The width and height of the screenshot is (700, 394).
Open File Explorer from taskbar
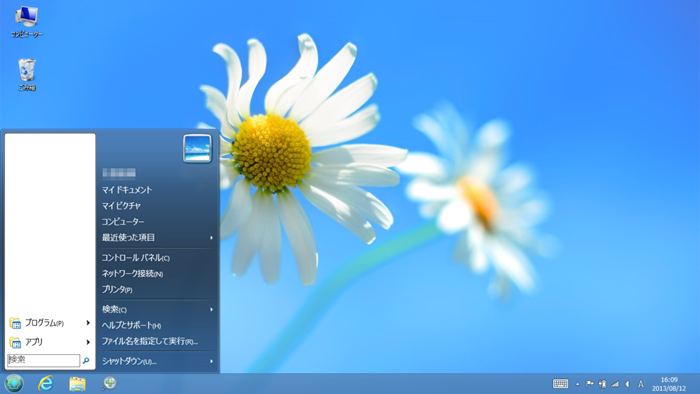(x=77, y=383)
